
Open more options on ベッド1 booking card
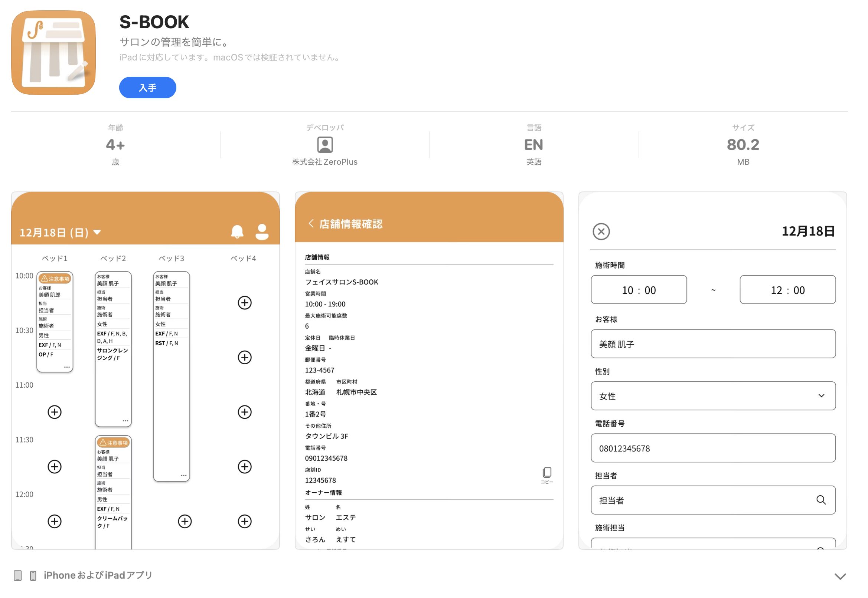coord(67,367)
